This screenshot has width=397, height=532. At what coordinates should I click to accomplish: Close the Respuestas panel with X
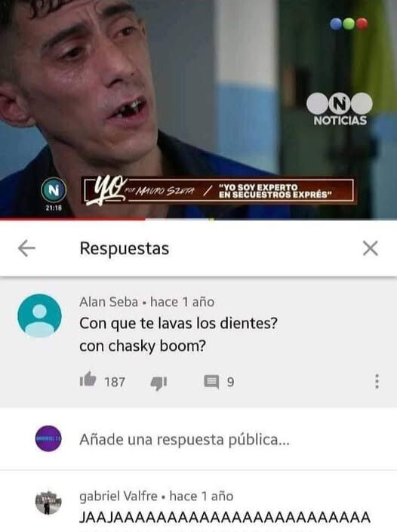pos(370,248)
